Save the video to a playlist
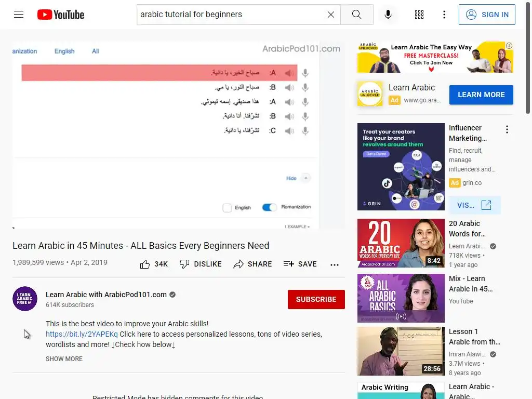 coord(300,264)
